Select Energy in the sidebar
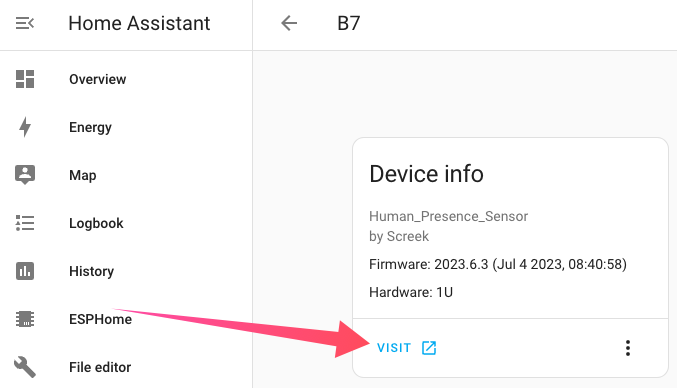 [90, 127]
